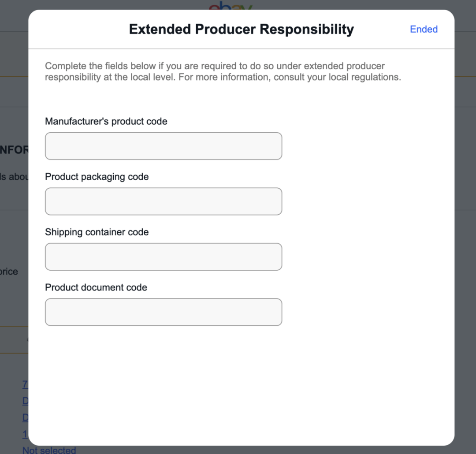This screenshot has width=476, height=454.
Task: Click the Extended Producer Responsibility heading
Action: coord(242,29)
